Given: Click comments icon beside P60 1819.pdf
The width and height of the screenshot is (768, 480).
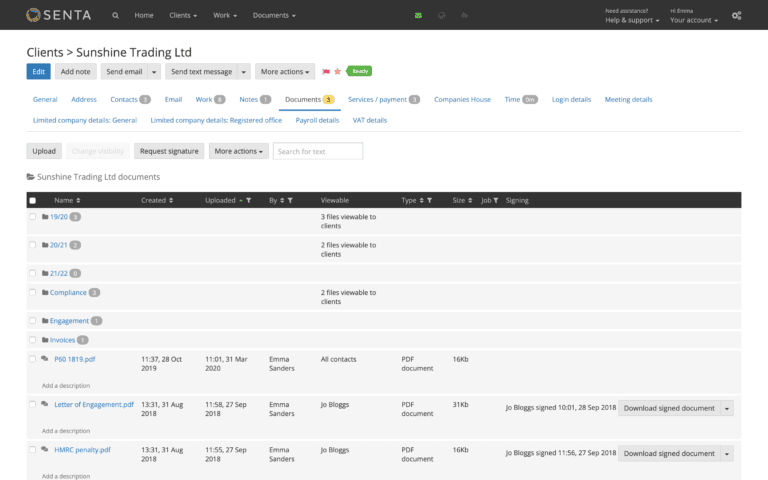Looking at the screenshot, I should click(45, 359).
